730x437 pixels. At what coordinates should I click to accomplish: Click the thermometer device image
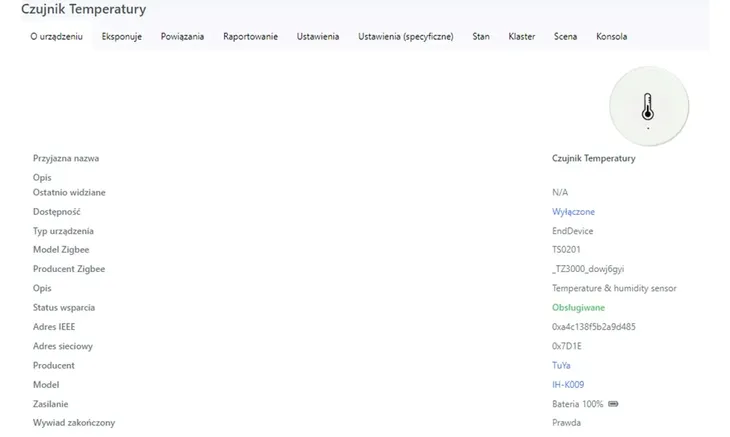649,107
